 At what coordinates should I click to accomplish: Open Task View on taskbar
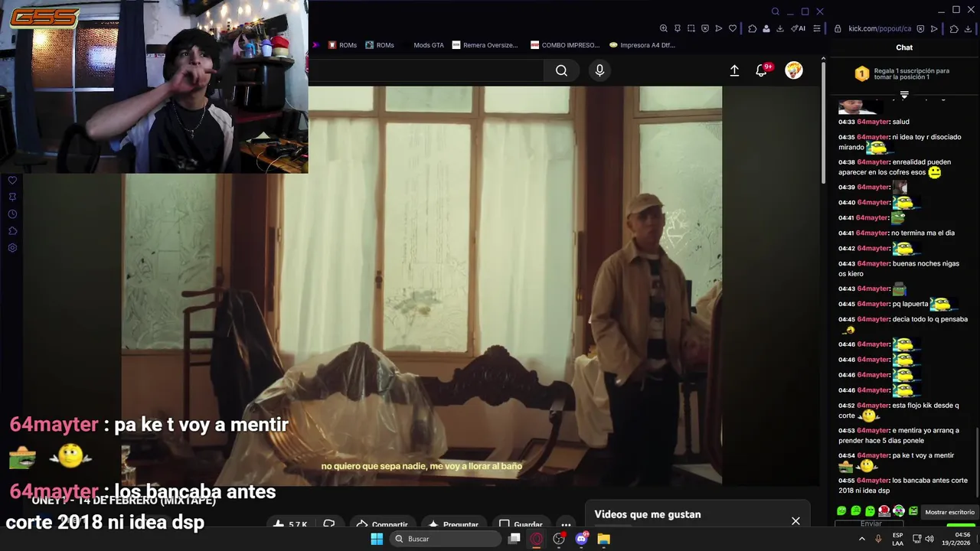pos(514,539)
